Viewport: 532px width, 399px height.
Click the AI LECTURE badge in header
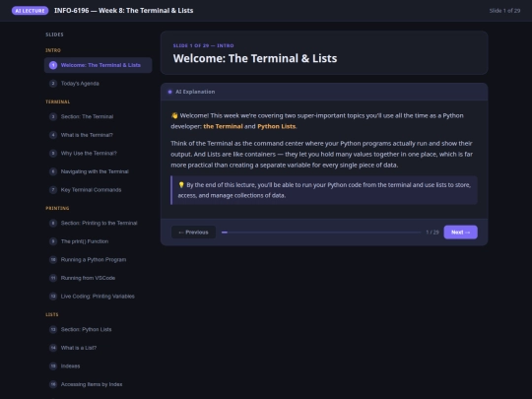31,11
